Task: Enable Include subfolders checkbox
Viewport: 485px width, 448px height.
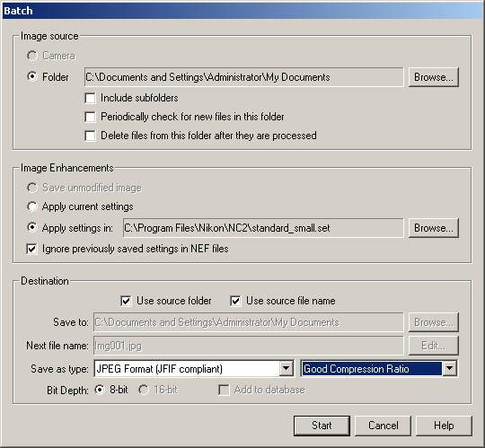Action: coord(90,98)
